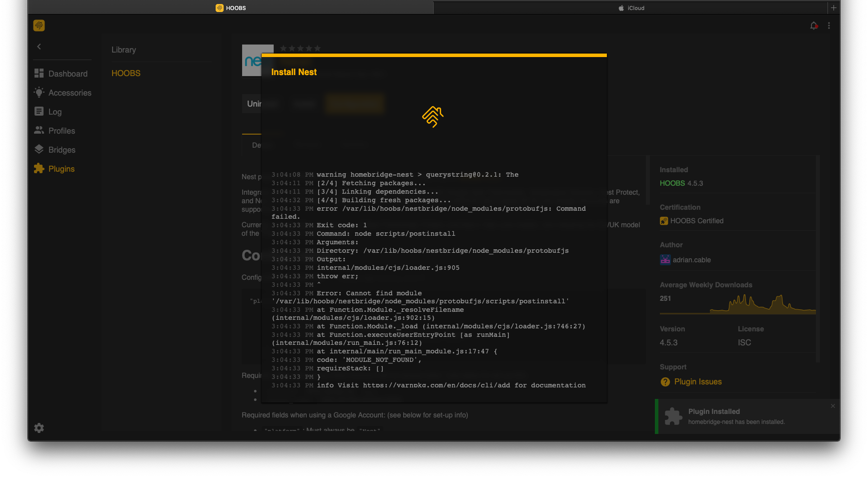The width and height of the screenshot is (868, 478).
Task: Select HOOBS under the Library menu
Action: (126, 73)
